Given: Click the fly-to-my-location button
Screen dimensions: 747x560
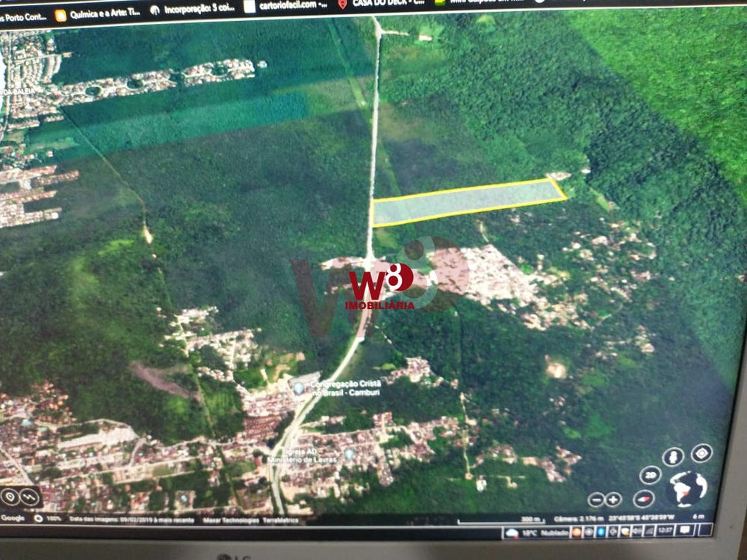Looking at the screenshot, I should coord(701,452).
